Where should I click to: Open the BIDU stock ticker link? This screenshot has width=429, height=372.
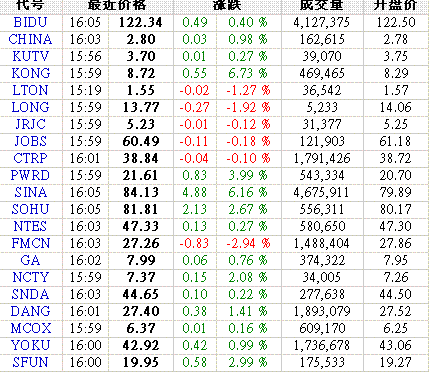pyautogui.click(x=30, y=22)
